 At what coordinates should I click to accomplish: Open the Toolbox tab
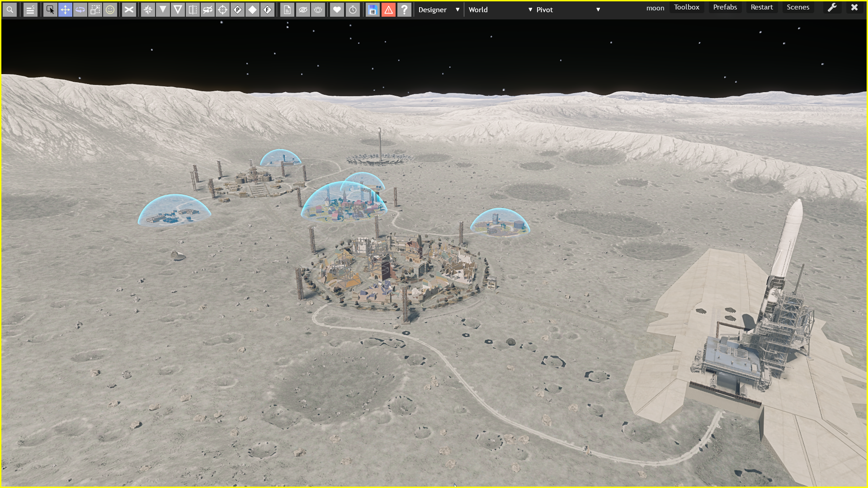(686, 7)
